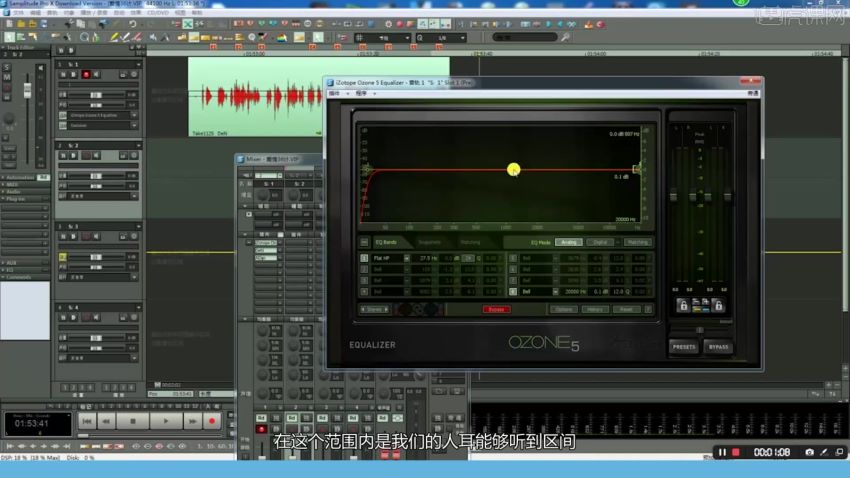The image size is (850, 478).
Task: Click the rainbow spectral display icon
Action: point(282,37)
